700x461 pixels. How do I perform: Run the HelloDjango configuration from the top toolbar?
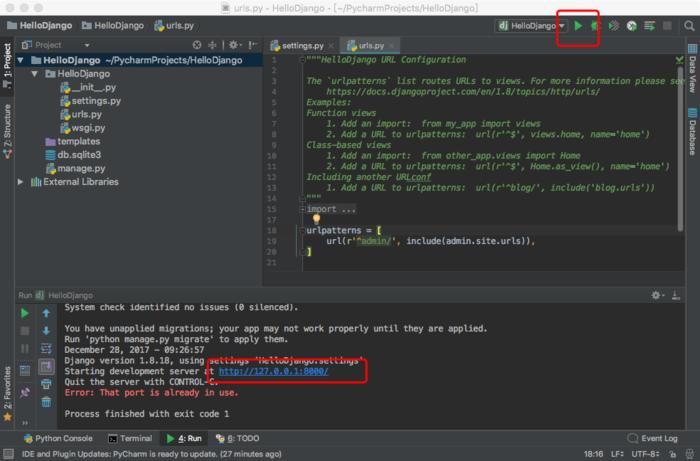578,26
